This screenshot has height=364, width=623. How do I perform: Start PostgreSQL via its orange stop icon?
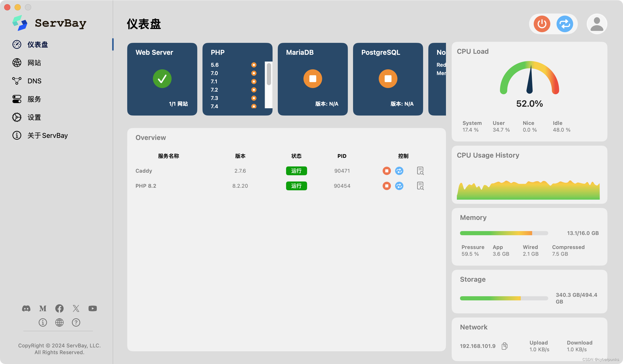tap(388, 79)
